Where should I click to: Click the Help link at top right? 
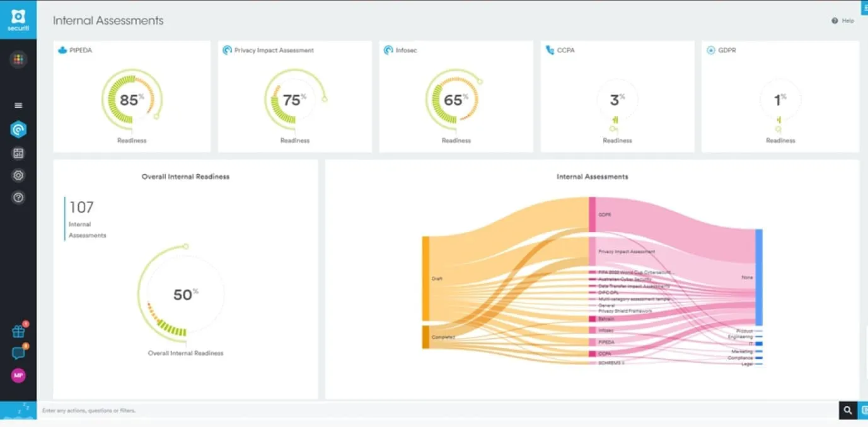point(843,21)
